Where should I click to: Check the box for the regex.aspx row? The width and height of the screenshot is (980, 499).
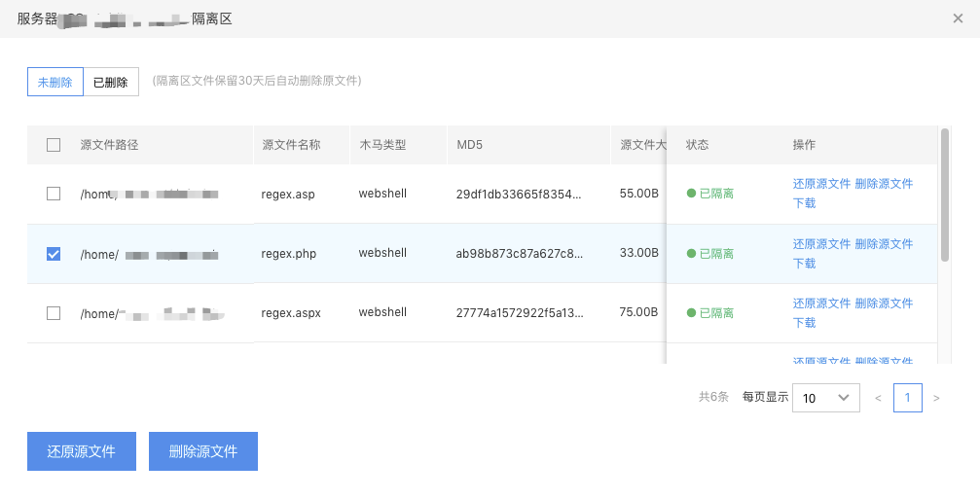(x=54, y=313)
